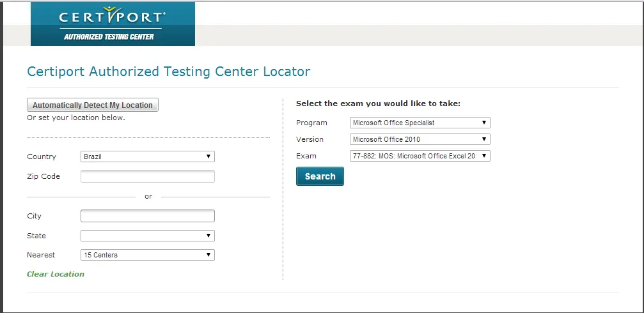Viewport: 644px width, 313px height.
Task: Expand the empty State dropdown
Action: pos(148,236)
